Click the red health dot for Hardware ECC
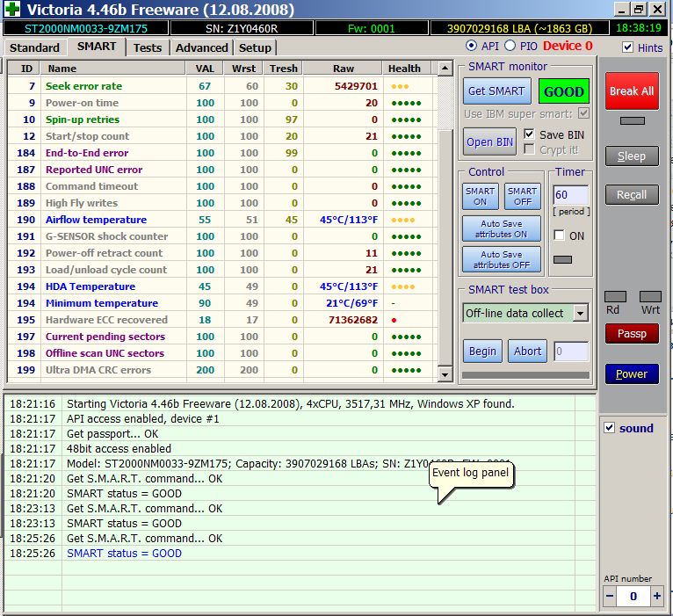 394,320
